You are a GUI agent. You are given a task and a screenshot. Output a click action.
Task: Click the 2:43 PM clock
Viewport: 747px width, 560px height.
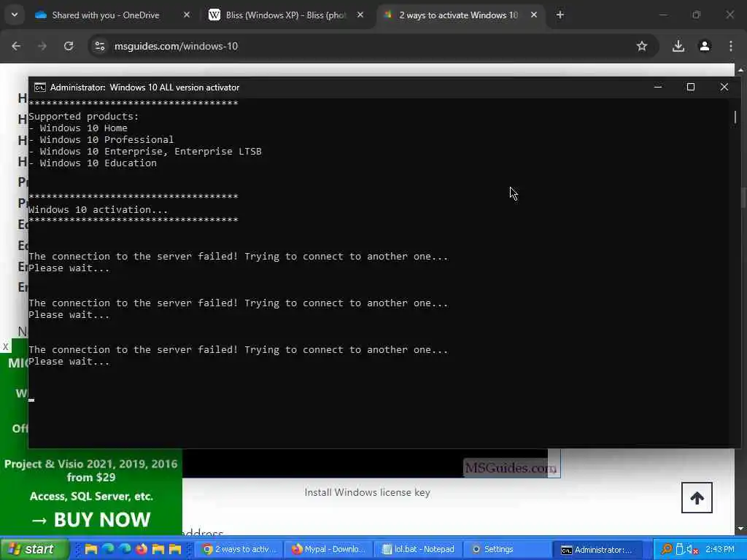click(x=720, y=549)
